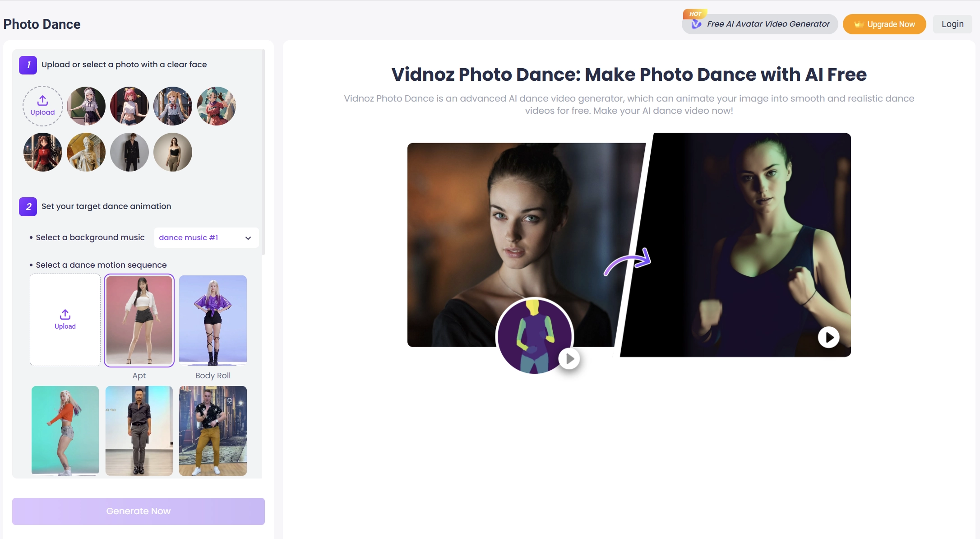Screen dimensions: 980x539
Task: Click the Vidnoz logo icon next to Free AI Avatar
Action: [696, 24]
